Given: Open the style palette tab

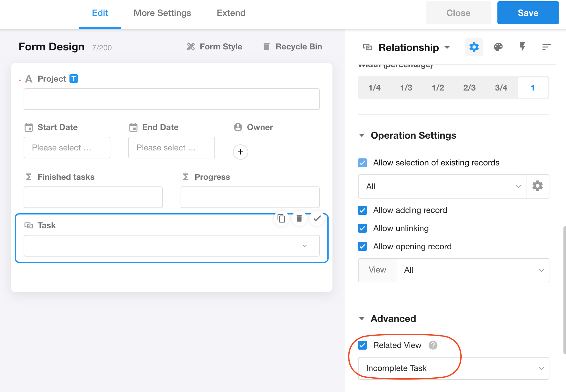Looking at the screenshot, I should (498, 47).
